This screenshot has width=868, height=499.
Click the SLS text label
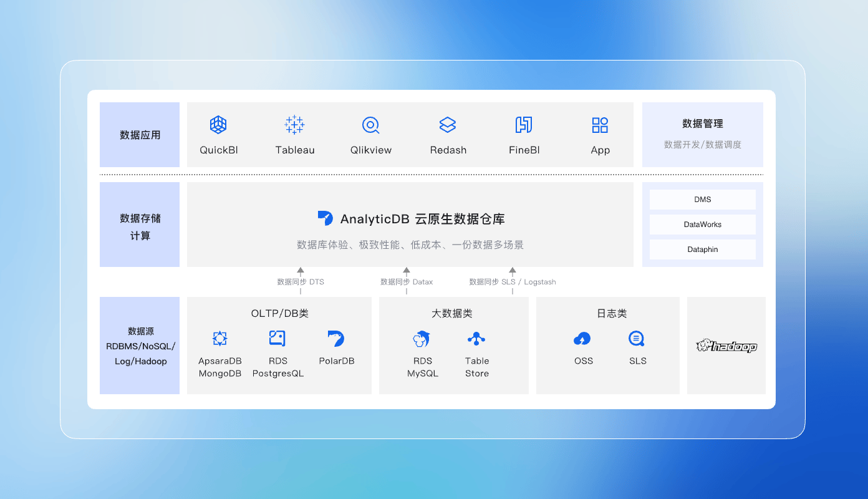click(638, 361)
